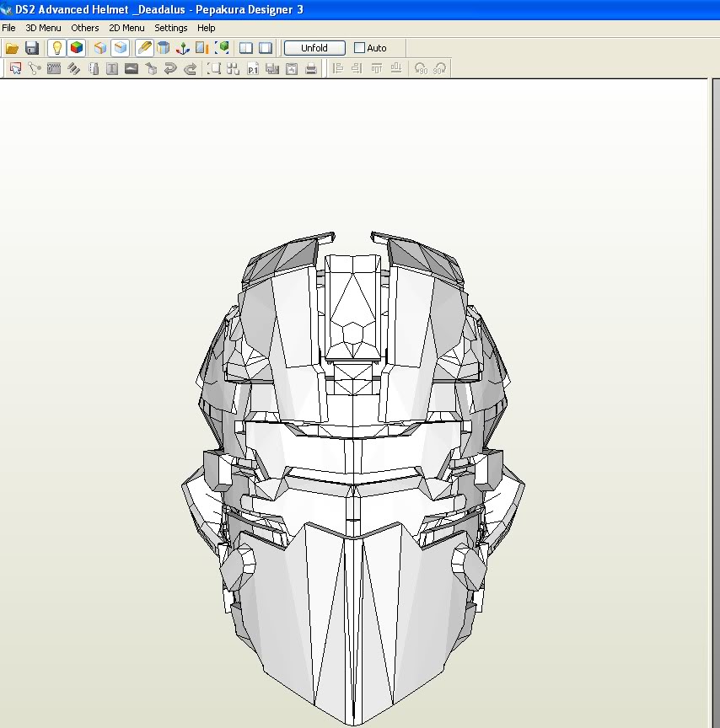The height and width of the screenshot is (728, 720).
Task: Align selected parts to the top
Action: [377, 69]
